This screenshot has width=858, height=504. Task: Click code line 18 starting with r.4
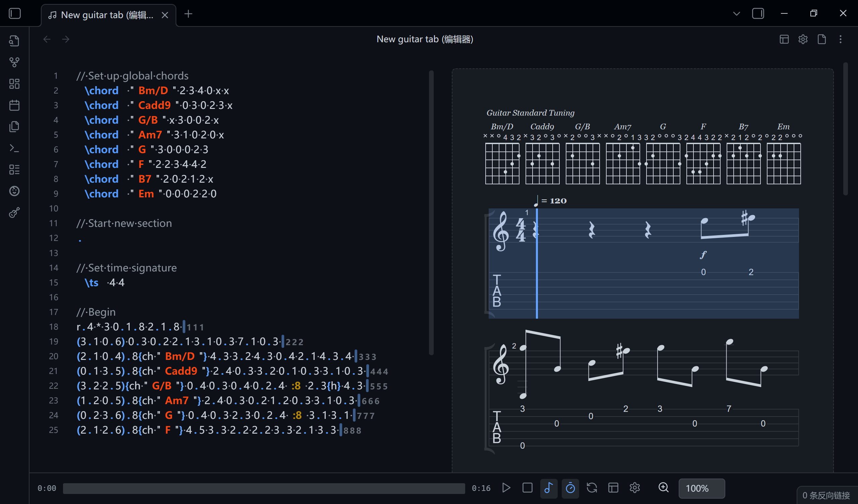140,327
